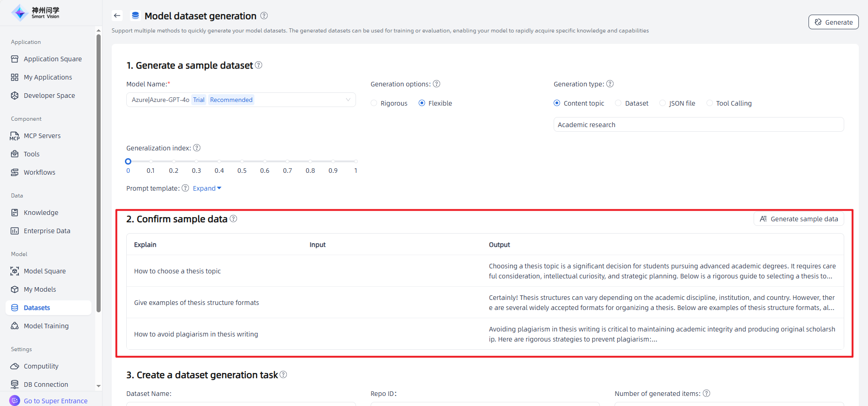Click help icon beside Prompt template label
The height and width of the screenshot is (406, 868).
185,188
